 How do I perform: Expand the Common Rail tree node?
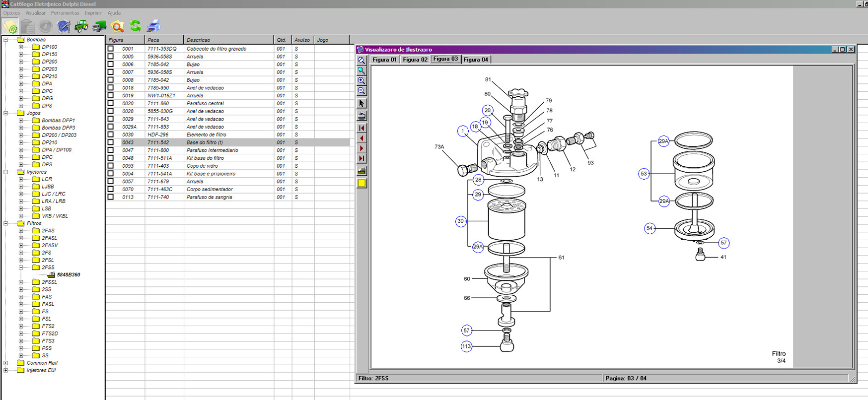pos(6,363)
